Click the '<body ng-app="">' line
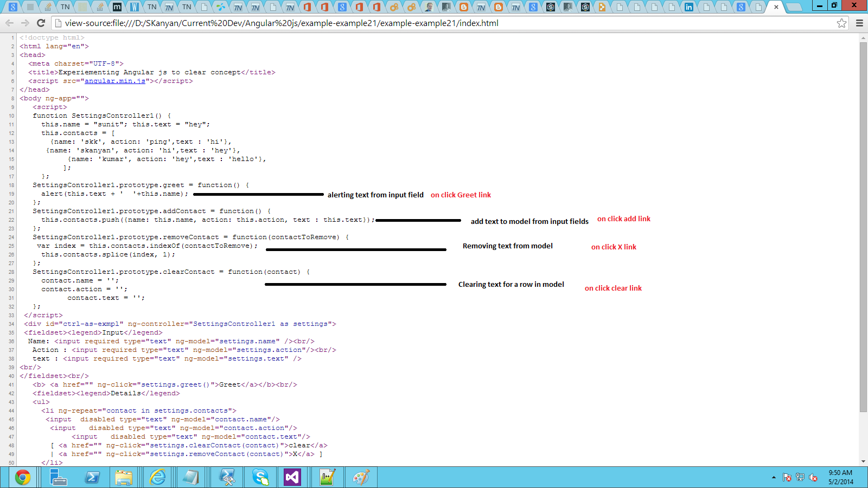Image resolution: width=868 pixels, height=488 pixels. click(x=54, y=98)
